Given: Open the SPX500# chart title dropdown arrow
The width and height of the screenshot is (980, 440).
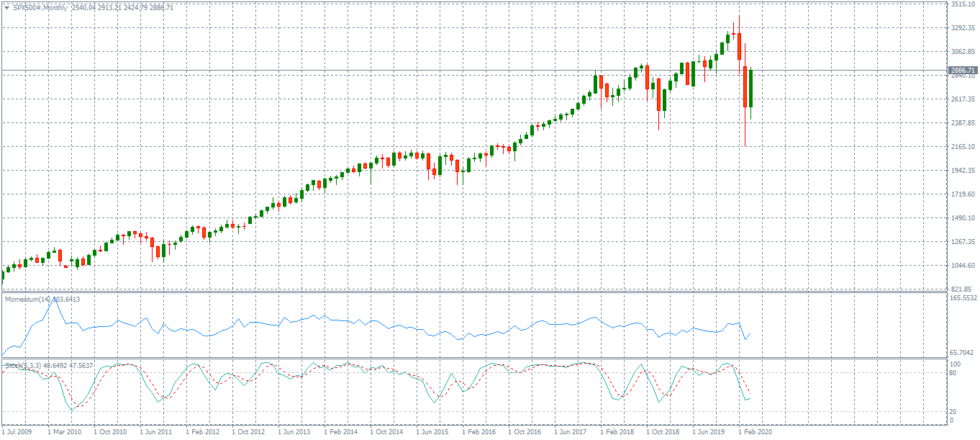Looking at the screenshot, I should [6, 5].
